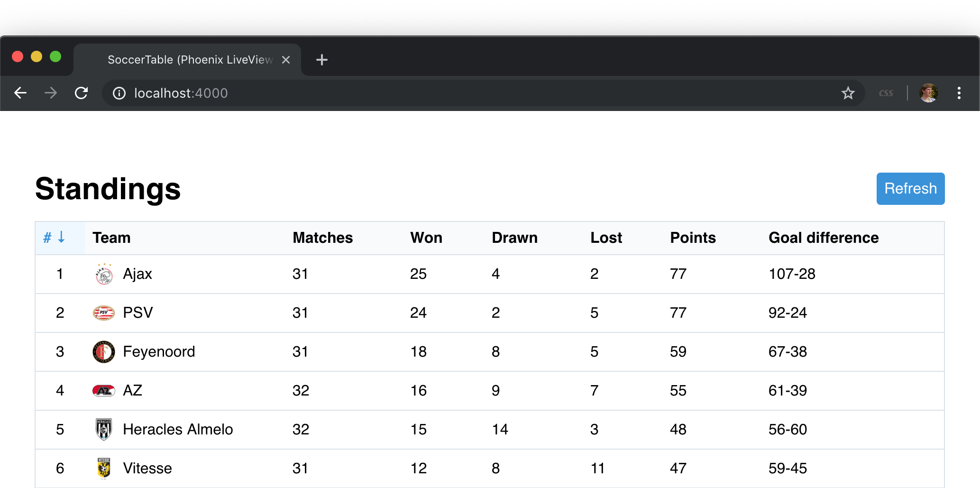Image resolution: width=980 pixels, height=488 pixels.
Task: Click the blue Refresh button
Action: 910,189
